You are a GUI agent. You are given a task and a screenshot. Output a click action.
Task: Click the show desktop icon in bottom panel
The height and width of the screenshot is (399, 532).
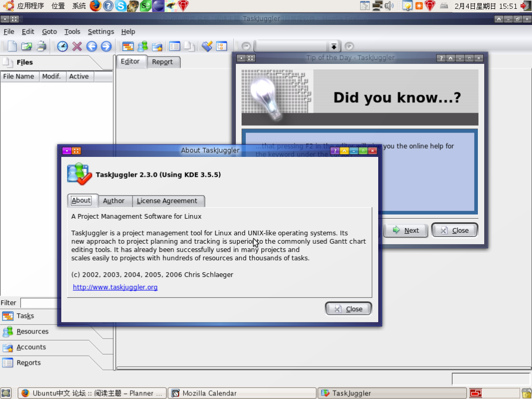tap(6, 393)
